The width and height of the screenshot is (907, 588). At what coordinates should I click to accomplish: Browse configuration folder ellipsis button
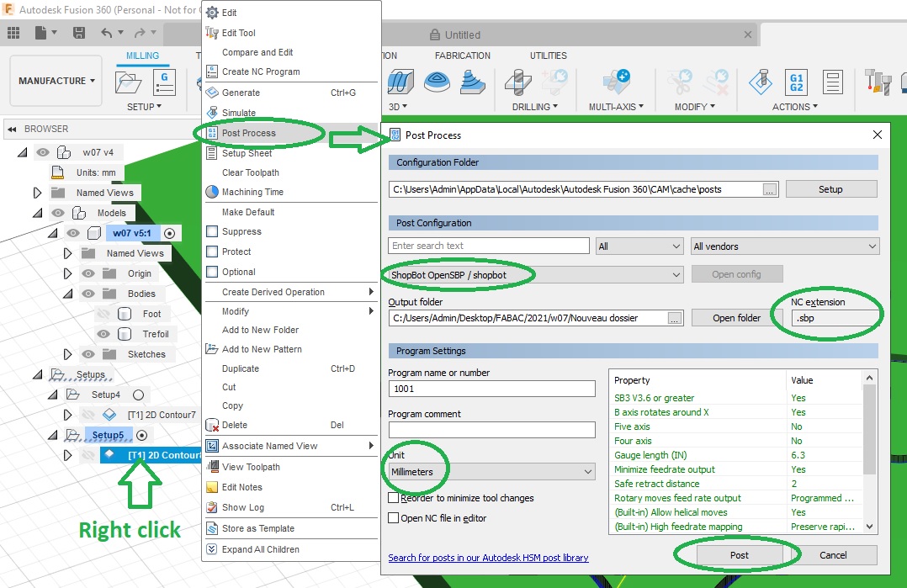[x=769, y=189]
